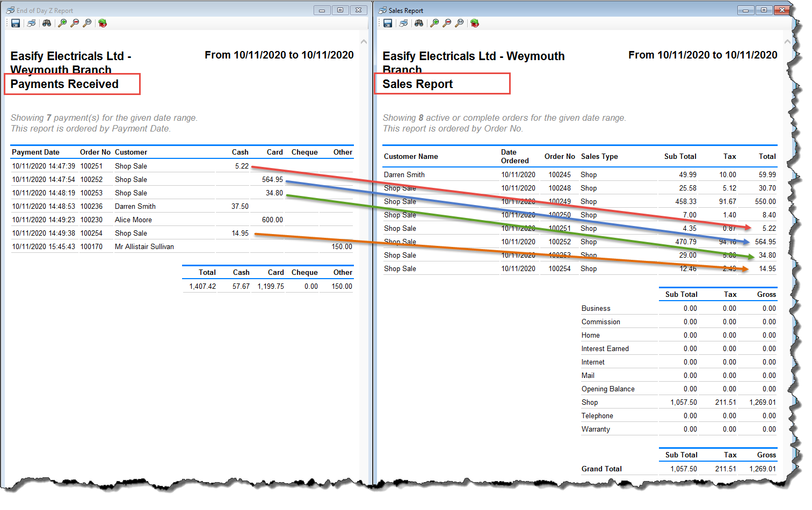Zoom in on the Sales Report
Image resolution: width=812 pixels, height=510 pixels.
coord(434,23)
